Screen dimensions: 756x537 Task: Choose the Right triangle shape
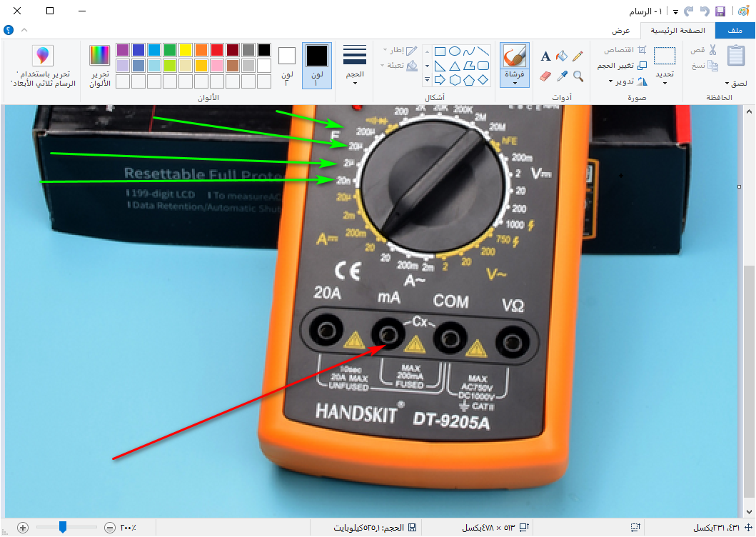[440, 66]
